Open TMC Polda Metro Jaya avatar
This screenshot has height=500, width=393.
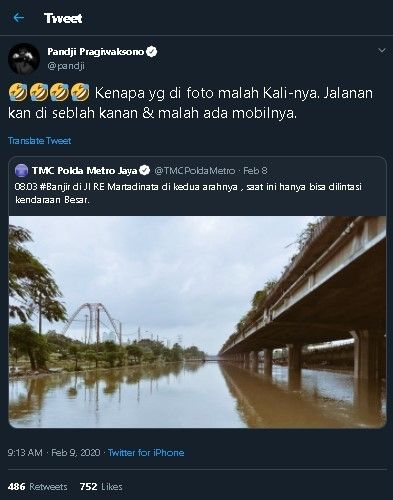pyautogui.click(x=22, y=171)
